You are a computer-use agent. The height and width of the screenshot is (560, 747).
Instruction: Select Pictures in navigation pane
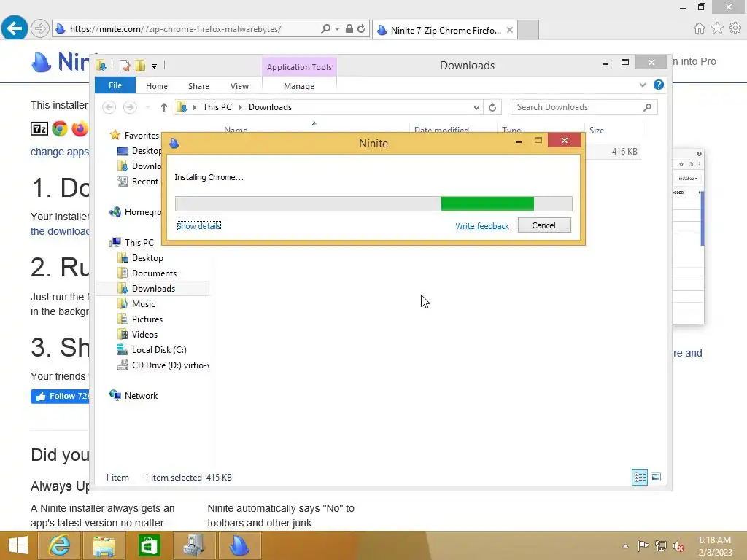147,319
